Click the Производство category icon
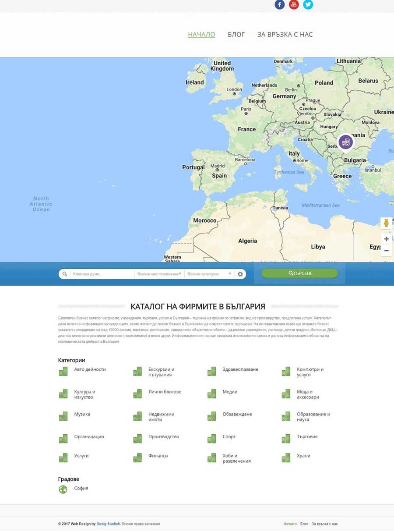This screenshot has width=394, height=532. point(137,439)
